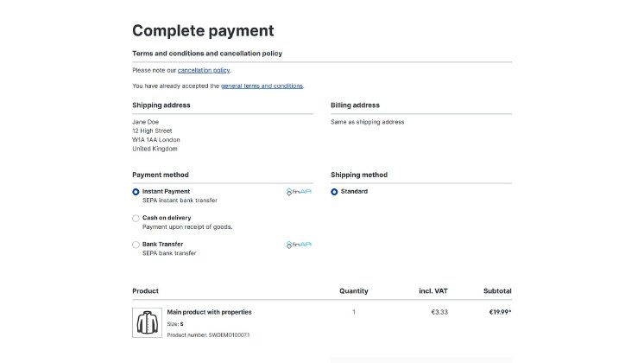Screen dimensions: 644x363
Task: Click the finAPI logo beside Instant Payment
Action: point(299,192)
